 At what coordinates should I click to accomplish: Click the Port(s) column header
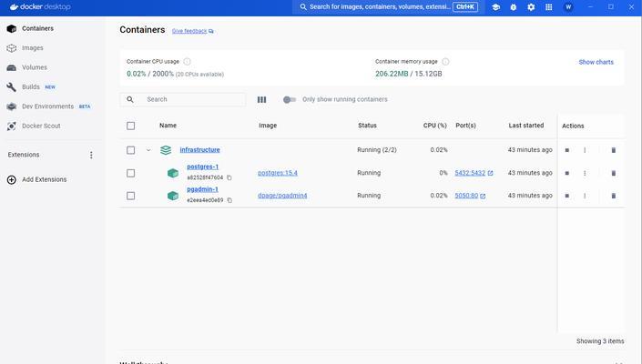pos(465,126)
